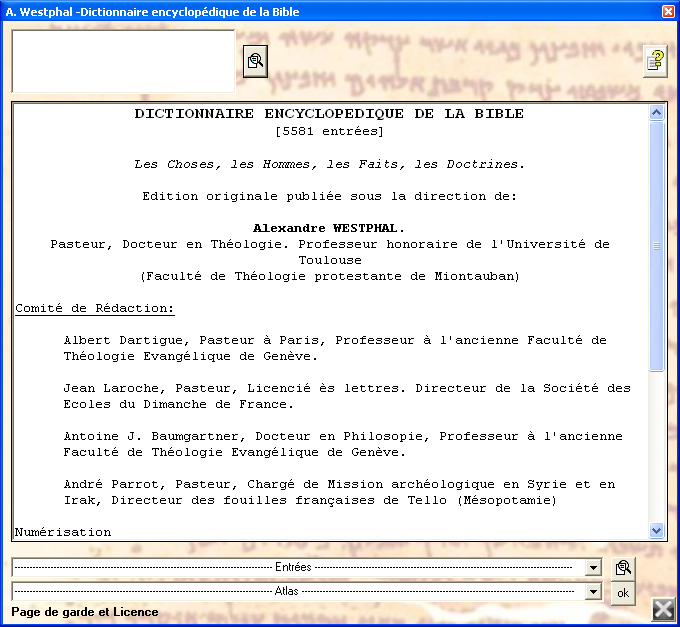The image size is (680, 627).
Task: Expand the Entrées dropdown arrow
Action: (x=593, y=568)
